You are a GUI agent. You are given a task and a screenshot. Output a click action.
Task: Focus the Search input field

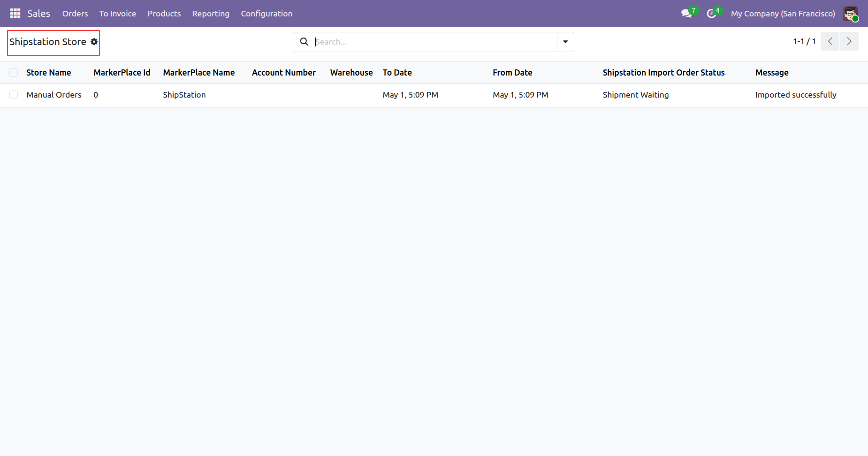pos(435,42)
